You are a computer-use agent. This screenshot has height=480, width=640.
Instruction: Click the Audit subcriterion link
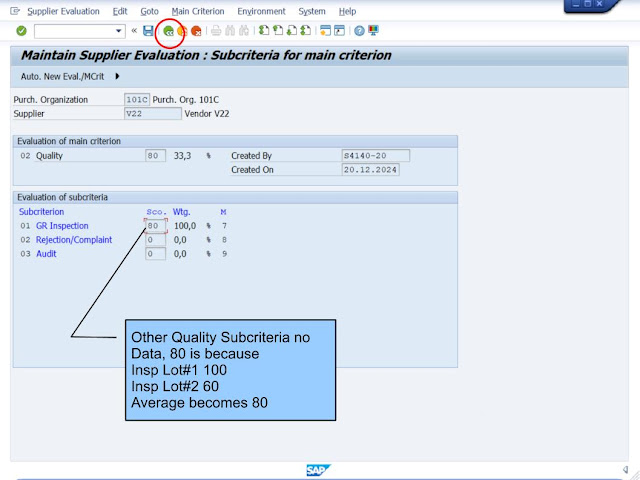[x=46, y=253]
